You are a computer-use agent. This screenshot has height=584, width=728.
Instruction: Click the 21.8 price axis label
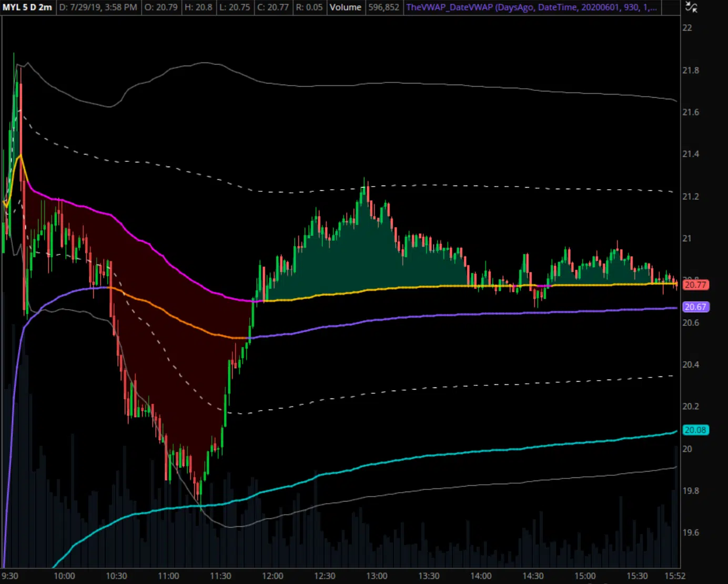click(691, 70)
